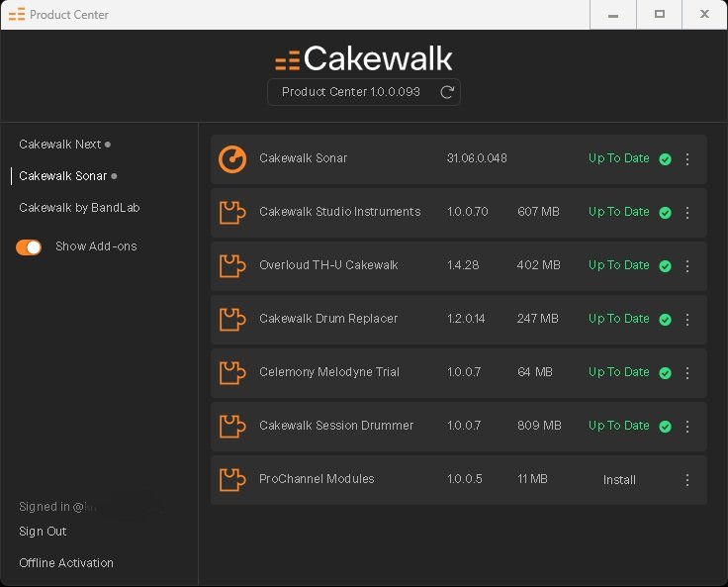Click version 1.4.28 in Overloud row
This screenshot has width=728, height=587.
tap(463, 265)
